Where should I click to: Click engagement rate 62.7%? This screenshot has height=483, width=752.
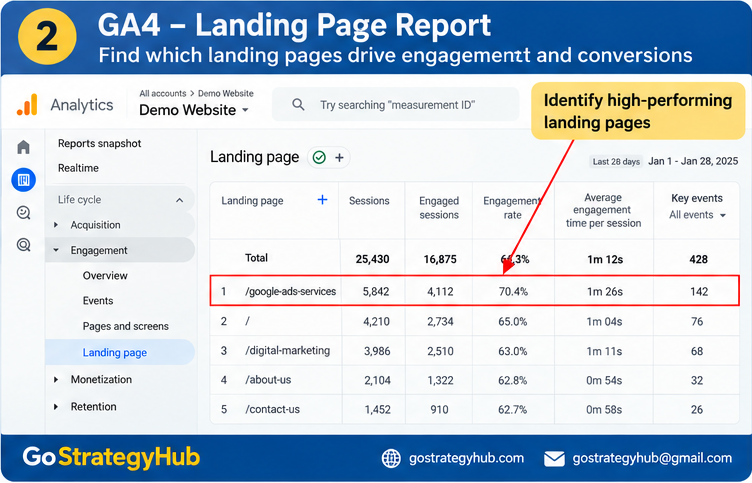(512, 410)
